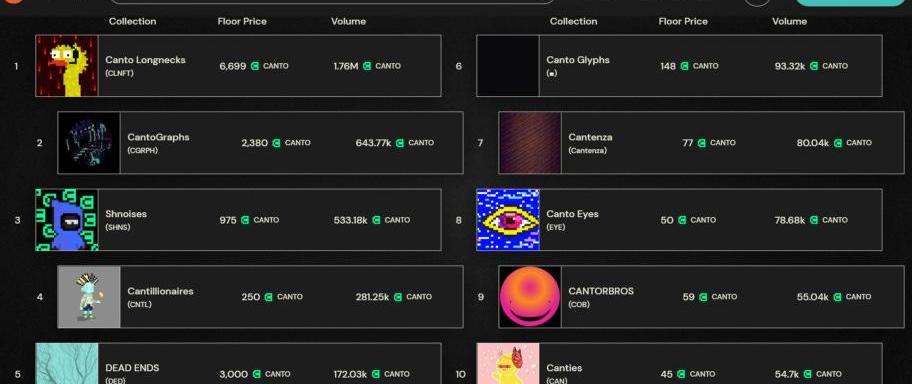
Task: Select the Shnoises blue hooded character image
Action: coord(67,220)
